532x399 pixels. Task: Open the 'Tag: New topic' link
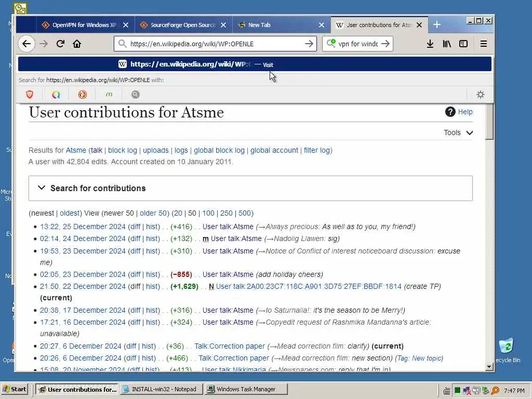pyautogui.click(x=419, y=358)
